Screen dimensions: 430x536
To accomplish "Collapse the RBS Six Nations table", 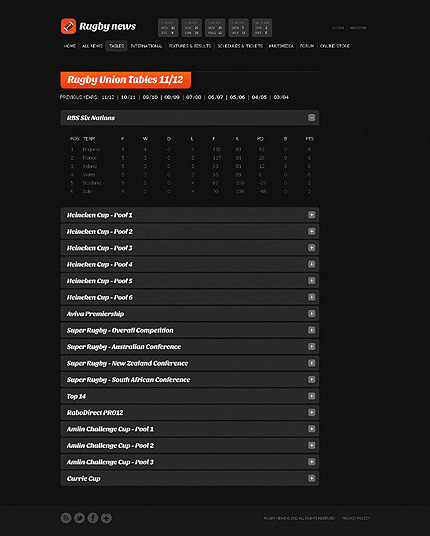I will [311, 118].
